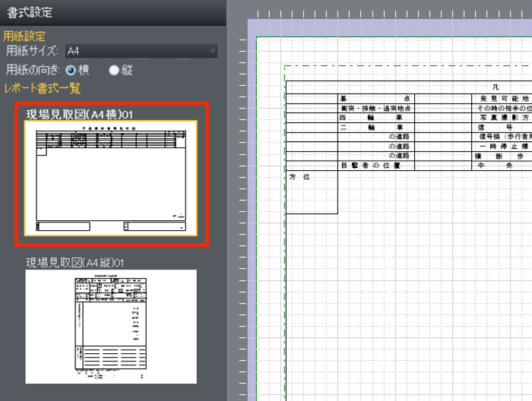Click the 凡 header cell of the table
Viewport: 532px width, 401px height.
click(496, 89)
